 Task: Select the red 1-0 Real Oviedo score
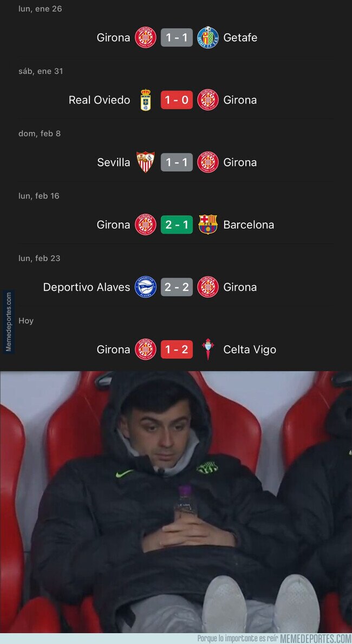tap(177, 100)
